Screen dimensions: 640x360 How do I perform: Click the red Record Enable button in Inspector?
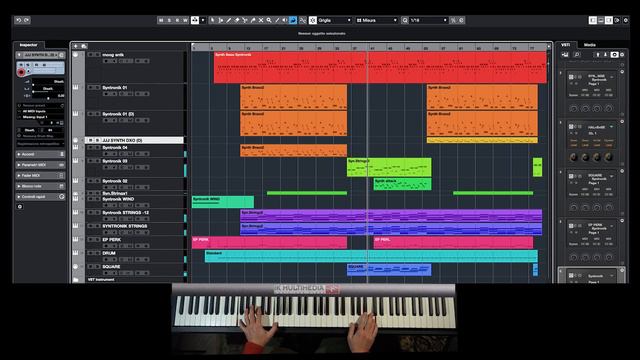[x=21, y=72]
